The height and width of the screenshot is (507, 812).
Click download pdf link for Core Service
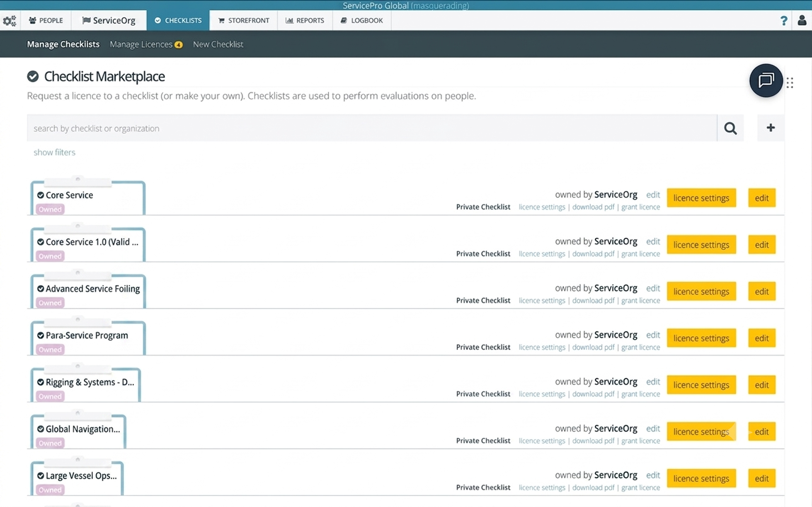coord(593,207)
